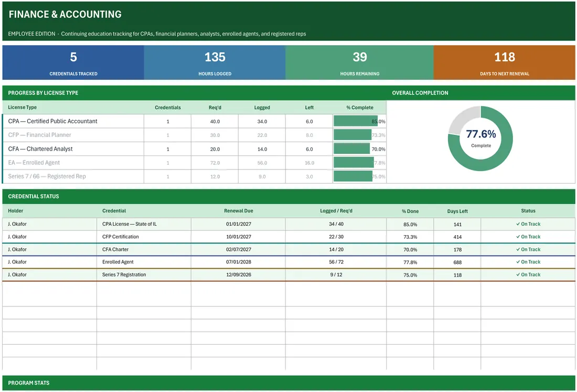The image size is (577, 392).
Task: Click the 56 / 72 logged cell
Action: [x=336, y=262]
